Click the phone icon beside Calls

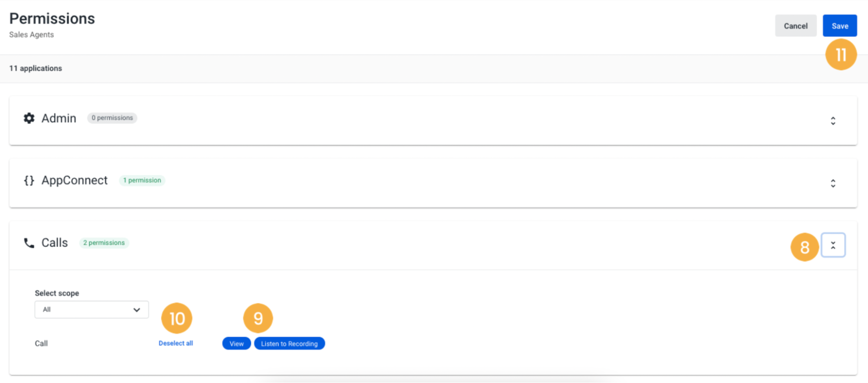[28, 243]
